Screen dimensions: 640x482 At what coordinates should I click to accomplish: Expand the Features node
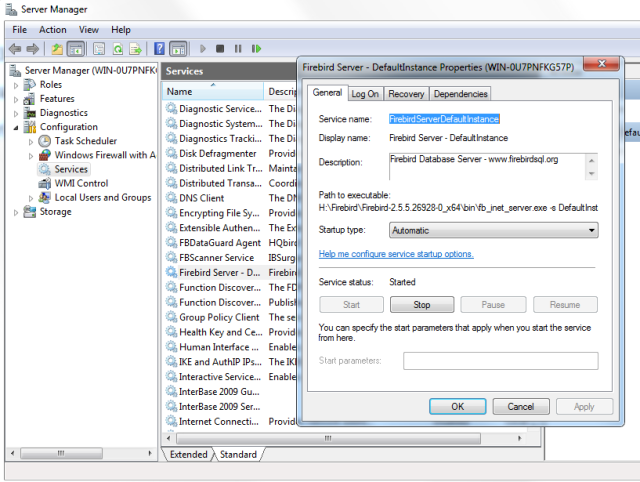coord(16,100)
